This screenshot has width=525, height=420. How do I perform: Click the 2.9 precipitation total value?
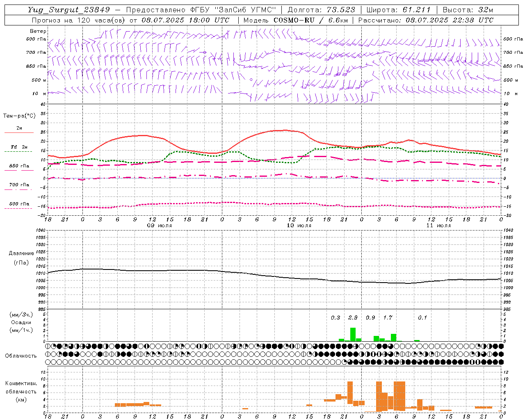tap(353, 317)
